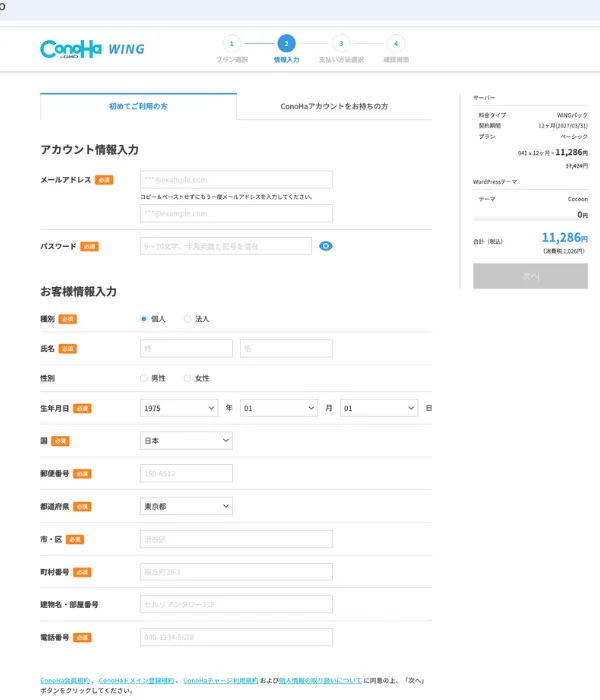
Task: Select the 個人 radio button
Action: (x=144, y=319)
